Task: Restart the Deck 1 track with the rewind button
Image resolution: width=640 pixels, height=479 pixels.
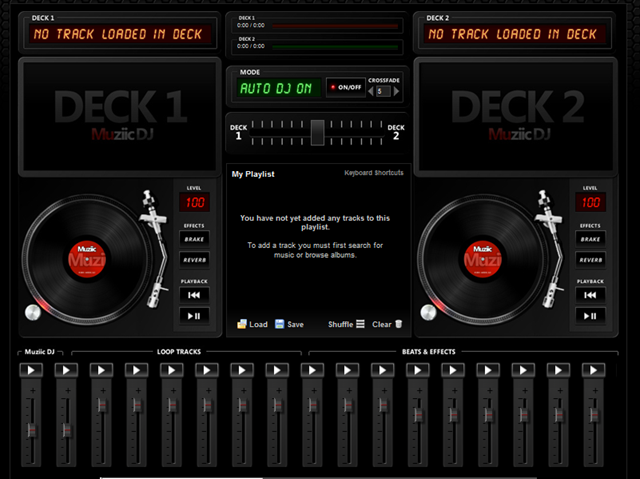Action: point(194,295)
